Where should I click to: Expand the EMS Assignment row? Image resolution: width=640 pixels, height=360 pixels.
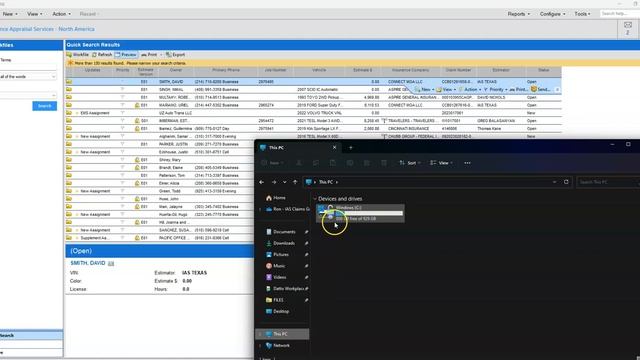77,113
